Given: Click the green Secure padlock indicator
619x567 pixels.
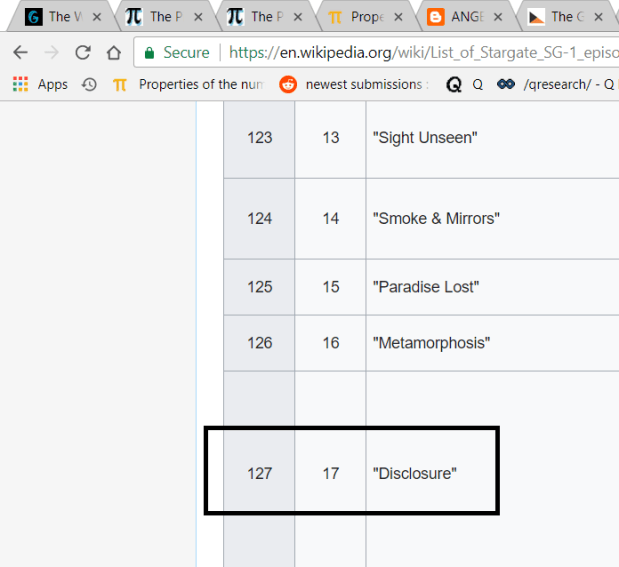Looking at the screenshot, I should [177, 53].
